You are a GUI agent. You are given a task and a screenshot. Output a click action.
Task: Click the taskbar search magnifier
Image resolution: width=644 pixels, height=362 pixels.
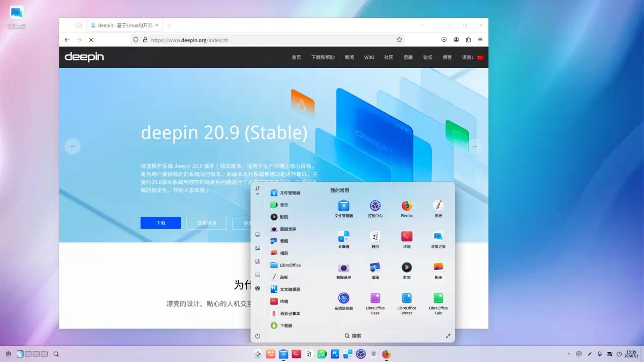point(56,354)
